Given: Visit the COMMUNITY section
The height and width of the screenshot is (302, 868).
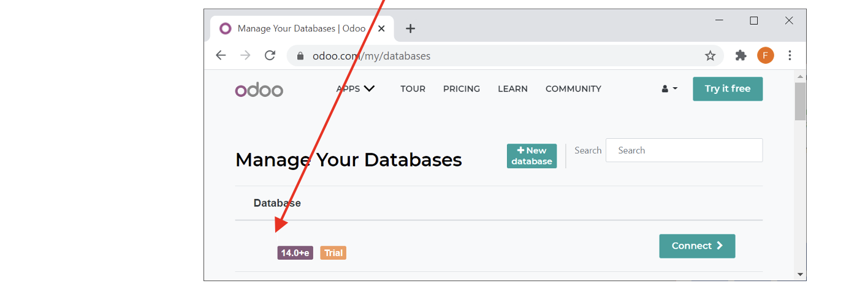Looking at the screenshot, I should coord(573,89).
